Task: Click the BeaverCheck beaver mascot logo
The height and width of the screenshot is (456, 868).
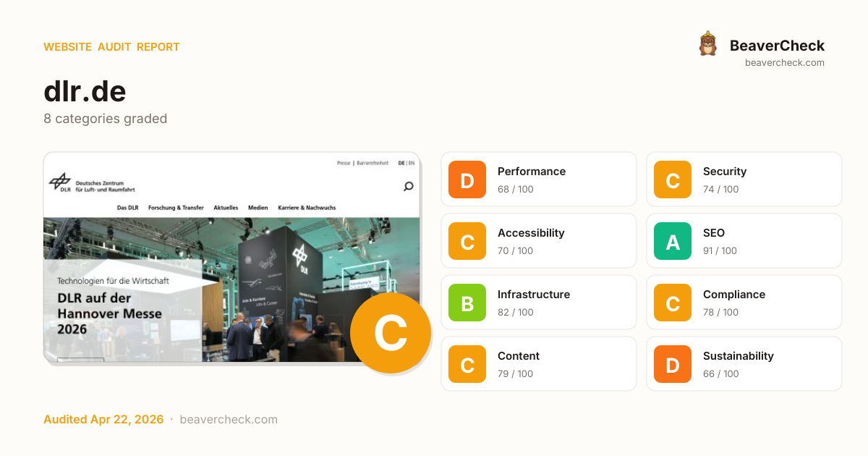Action: [707, 44]
